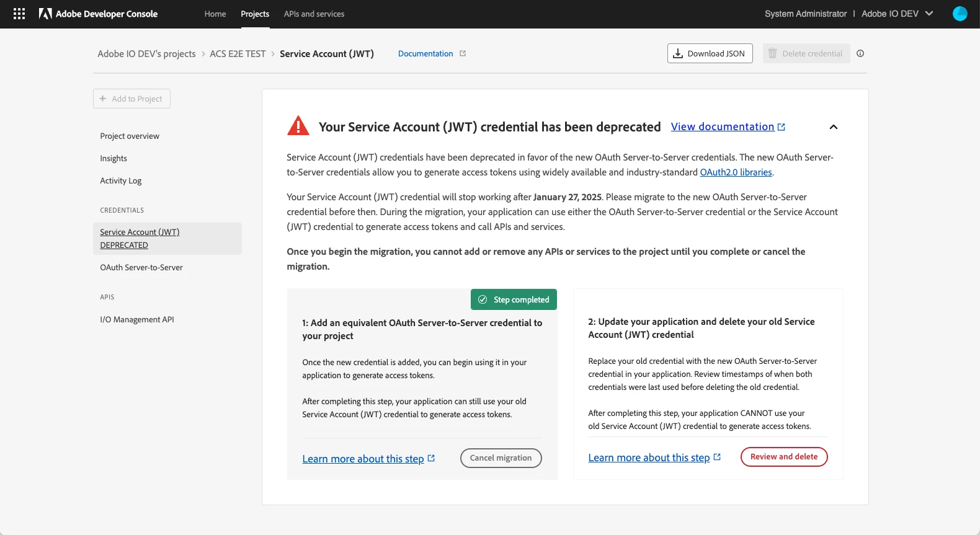Open Insights in the sidebar
980x535 pixels.
click(x=114, y=158)
